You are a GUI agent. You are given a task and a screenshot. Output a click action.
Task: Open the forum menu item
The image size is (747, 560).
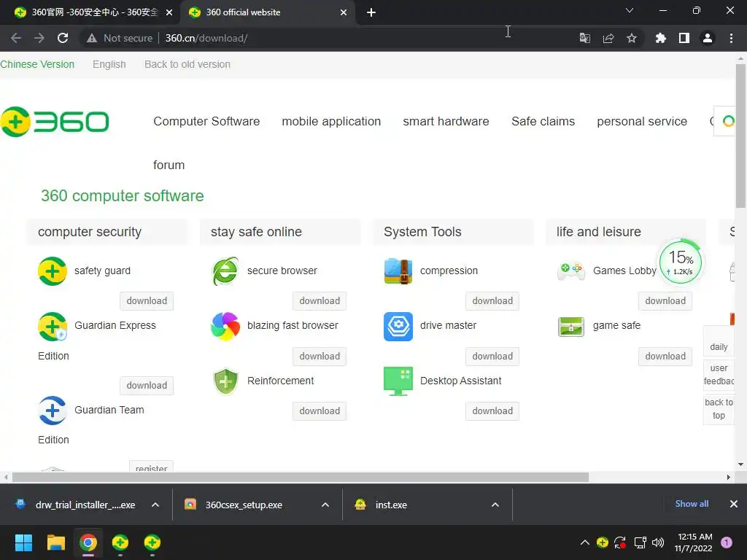169,166
